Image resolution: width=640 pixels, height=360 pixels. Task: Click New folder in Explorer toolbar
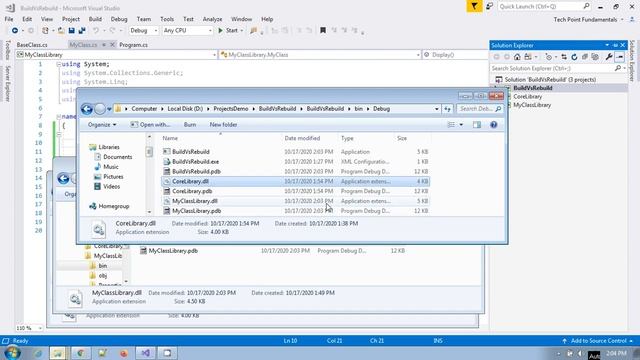pyautogui.click(x=223, y=125)
